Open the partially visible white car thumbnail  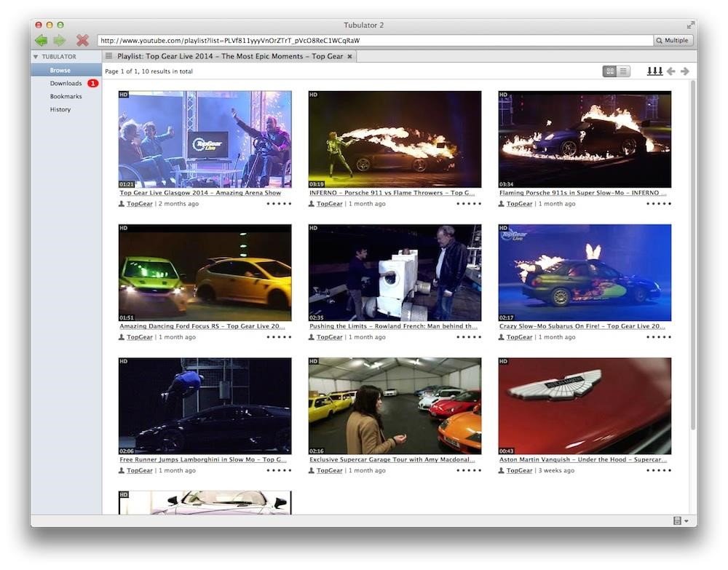[205, 503]
